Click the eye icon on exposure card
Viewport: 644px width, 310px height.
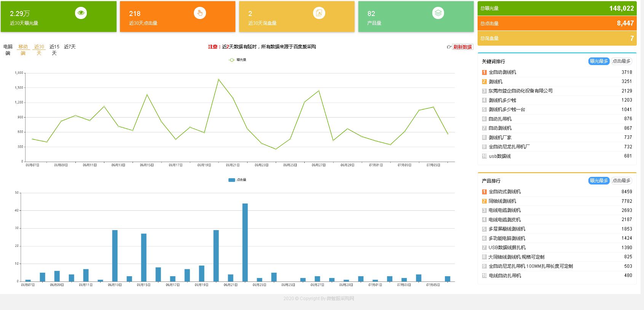(x=81, y=13)
